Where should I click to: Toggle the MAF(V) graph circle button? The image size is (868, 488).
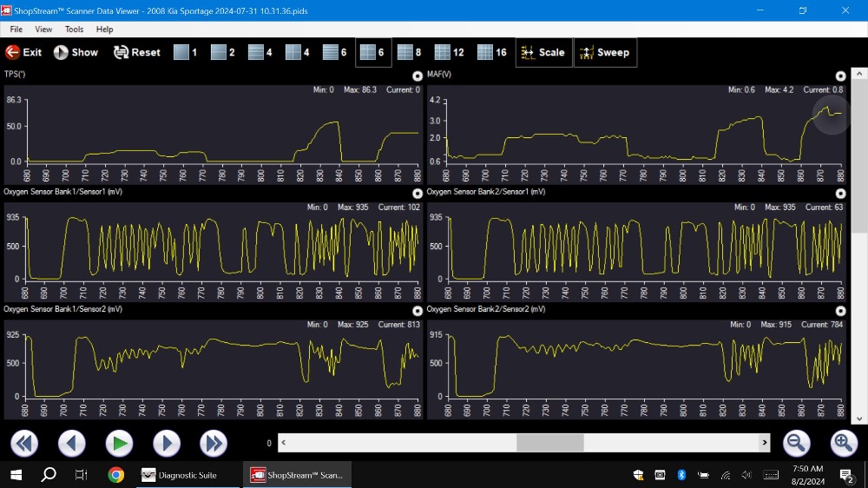coord(840,76)
